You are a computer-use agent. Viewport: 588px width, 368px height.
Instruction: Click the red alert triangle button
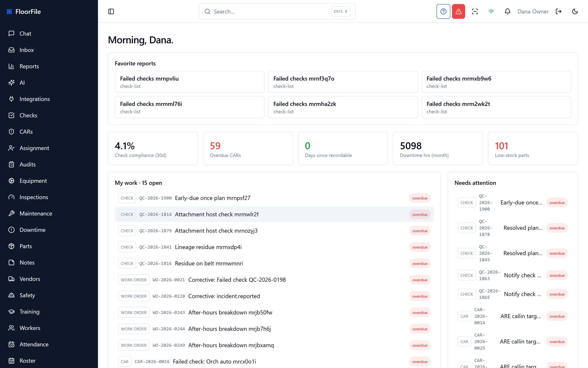pyautogui.click(x=459, y=11)
